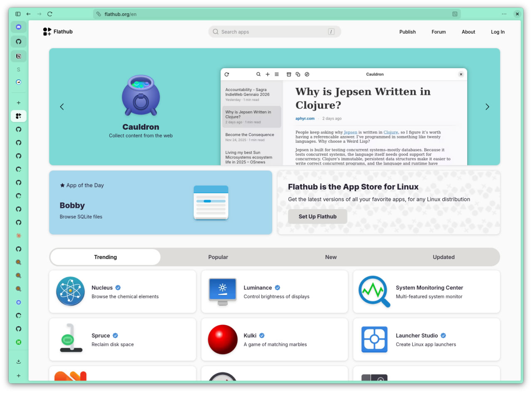Screen dimensions: 532x393
Task: Select the Trending tab
Action: click(106, 257)
